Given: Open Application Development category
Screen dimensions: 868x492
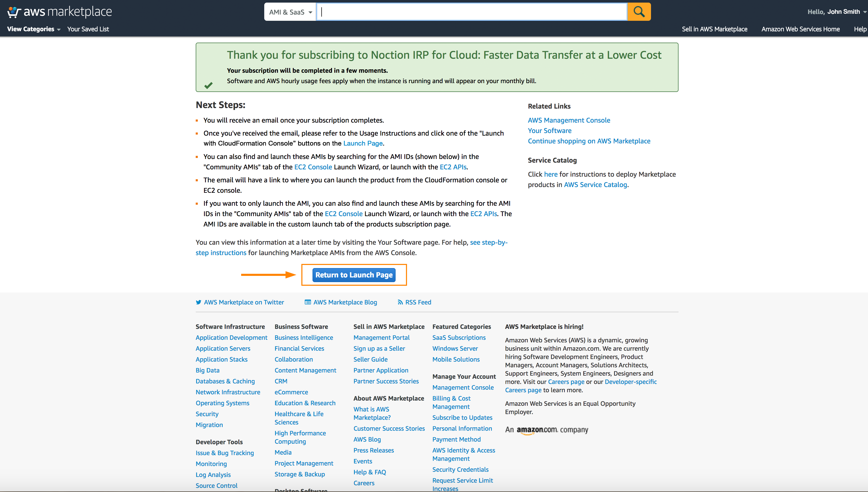Looking at the screenshot, I should coord(231,338).
